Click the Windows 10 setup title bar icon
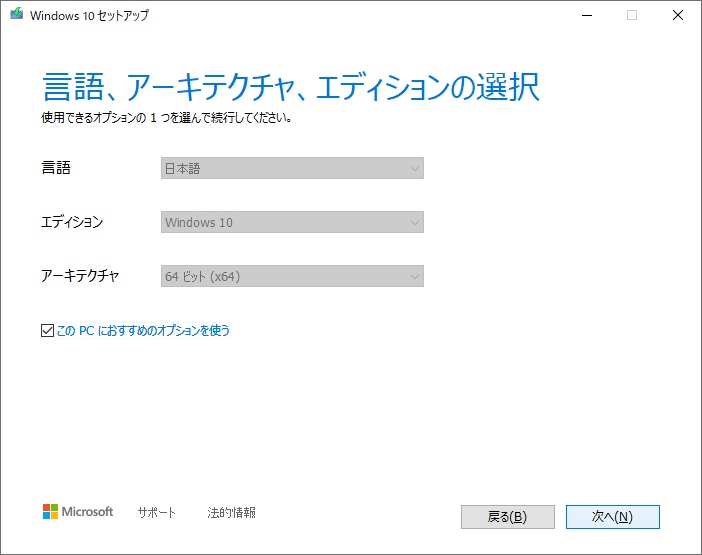Screen dimensions: 702x555 pyautogui.click(x=17, y=14)
